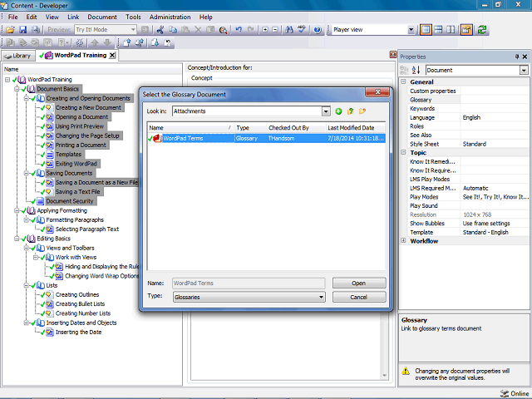
Task: Select Inserting the Date topic
Action: pyautogui.click(x=78, y=332)
